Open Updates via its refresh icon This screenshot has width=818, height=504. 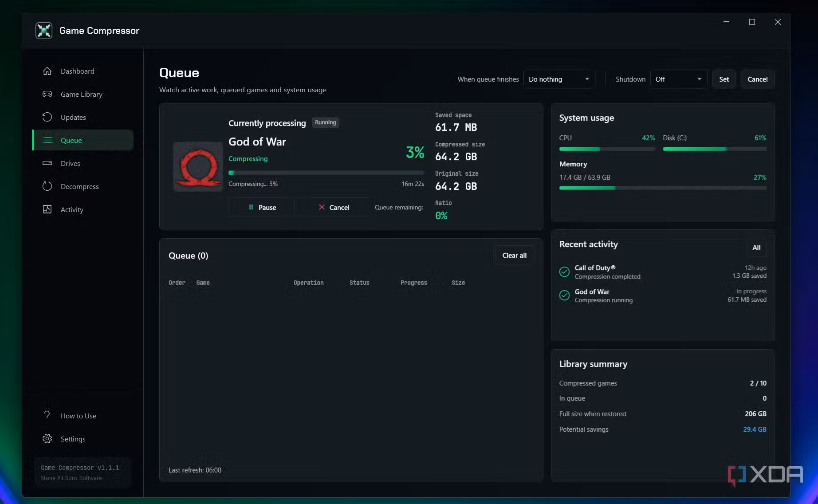click(x=47, y=117)
